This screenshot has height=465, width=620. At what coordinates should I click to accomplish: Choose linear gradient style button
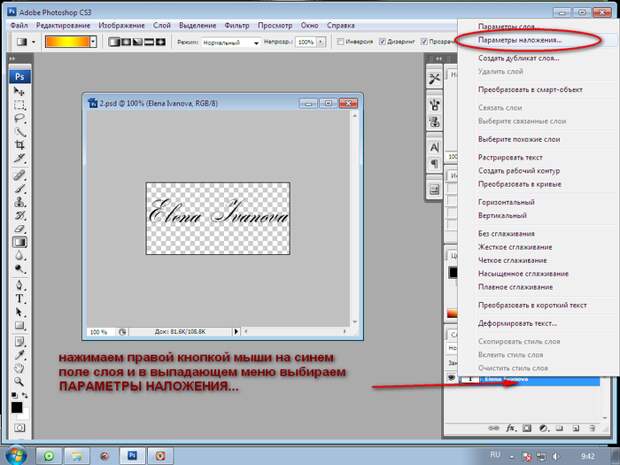[114, 42]
